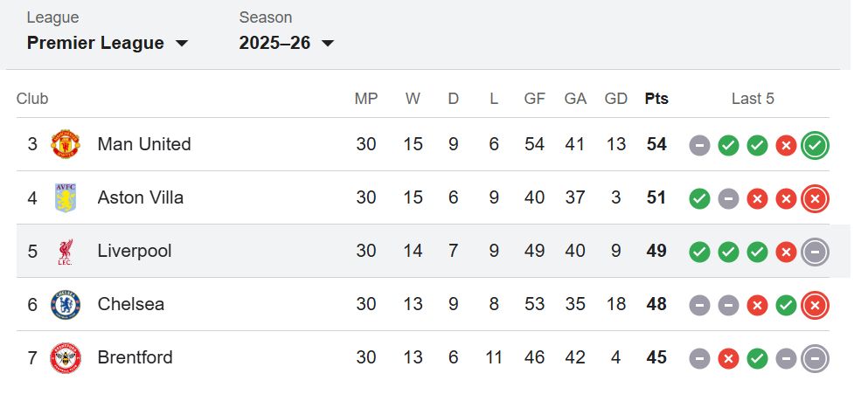
Task: Click the Aston Villa club crest
Action: point(66,197)
